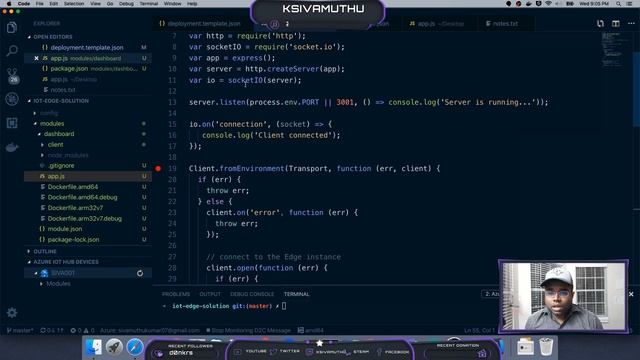Select the Terminal panel tab

(296, 294)
